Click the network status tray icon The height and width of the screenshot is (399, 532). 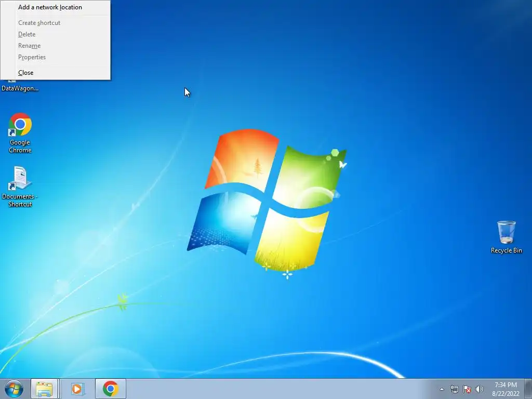point(454,389)
